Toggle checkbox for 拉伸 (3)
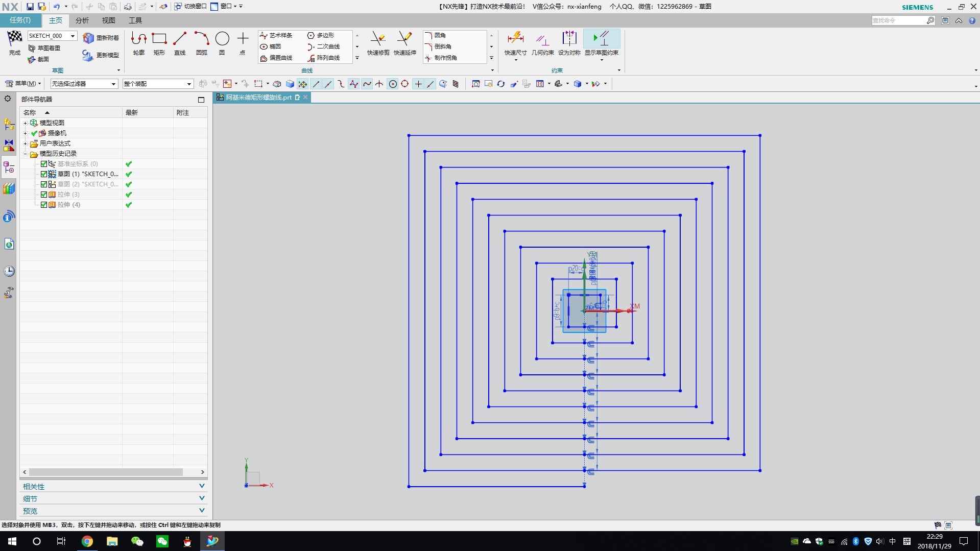The image size is (980, 551). (x=44, y=195)
